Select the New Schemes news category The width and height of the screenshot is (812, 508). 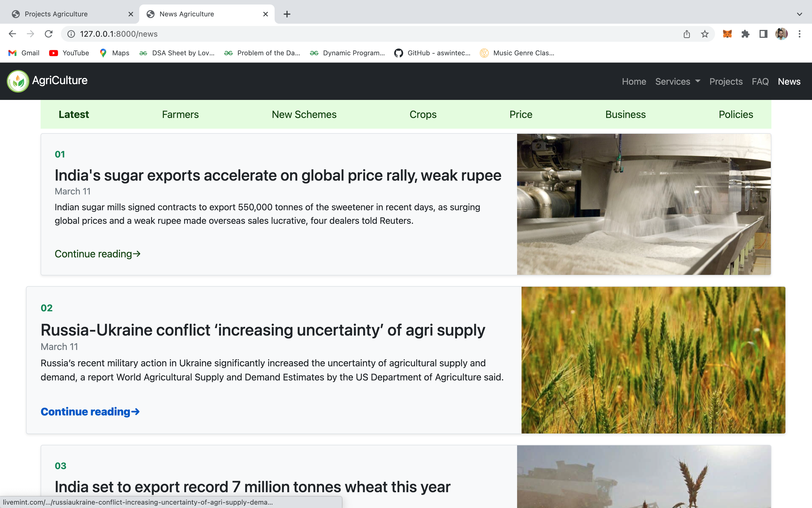(x=304, y=115)
